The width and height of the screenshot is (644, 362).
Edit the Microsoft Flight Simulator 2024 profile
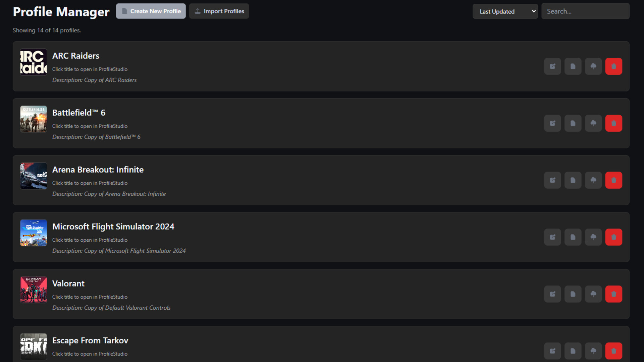tap(552, 237)
